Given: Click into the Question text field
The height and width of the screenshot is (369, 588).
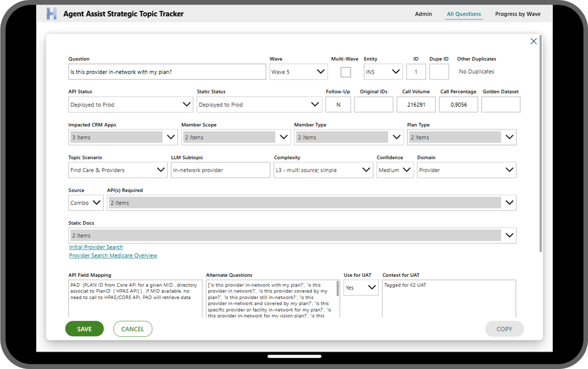Looking at the screenshot, I should pyautogui.click(x=167, y=72).
